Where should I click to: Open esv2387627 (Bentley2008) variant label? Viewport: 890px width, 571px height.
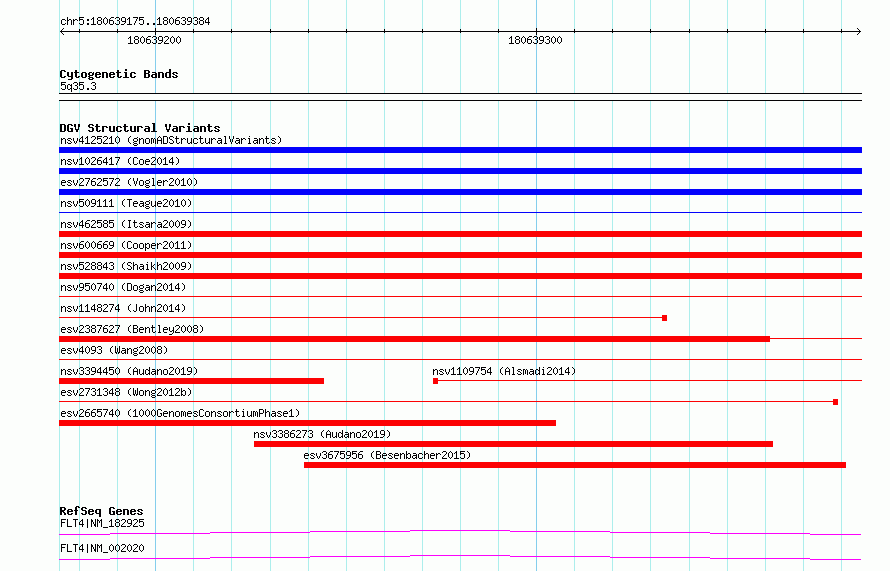[132, 329]
